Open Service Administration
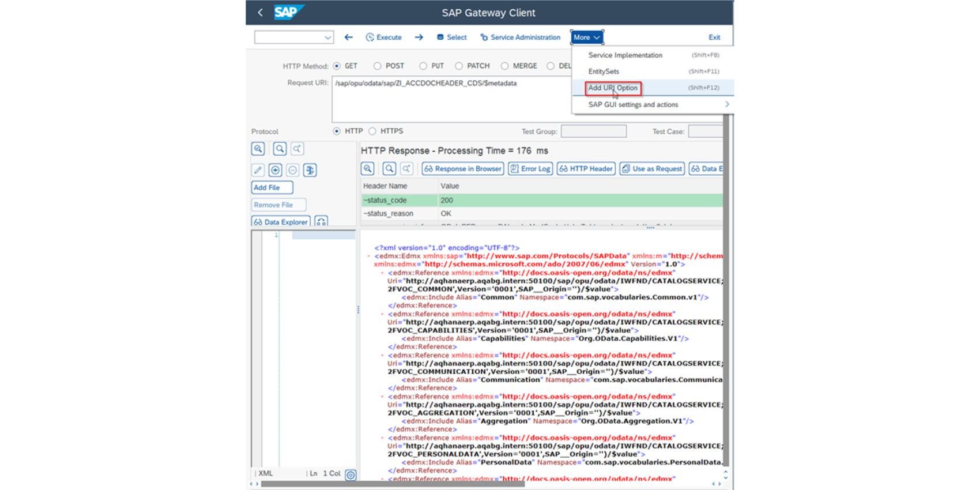The width and height of the screenshot is (980, 490). tap(520, 37)
